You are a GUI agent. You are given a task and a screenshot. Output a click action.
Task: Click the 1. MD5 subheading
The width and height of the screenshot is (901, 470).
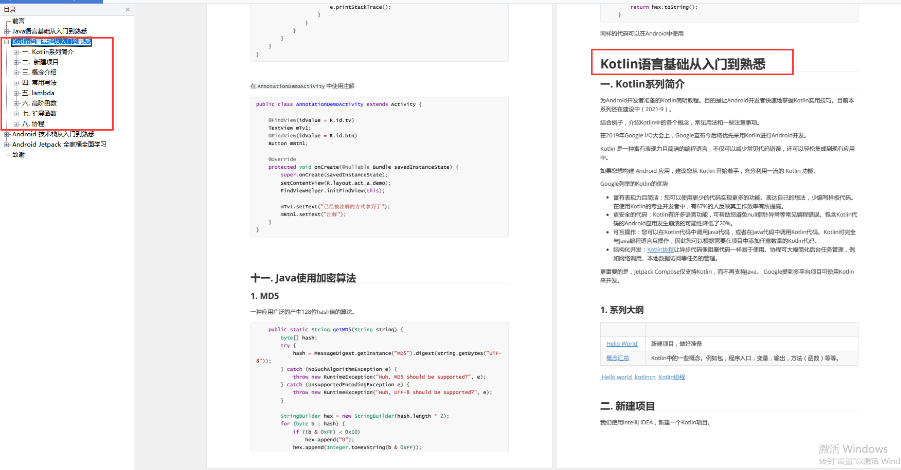click(x=264, y=296)
